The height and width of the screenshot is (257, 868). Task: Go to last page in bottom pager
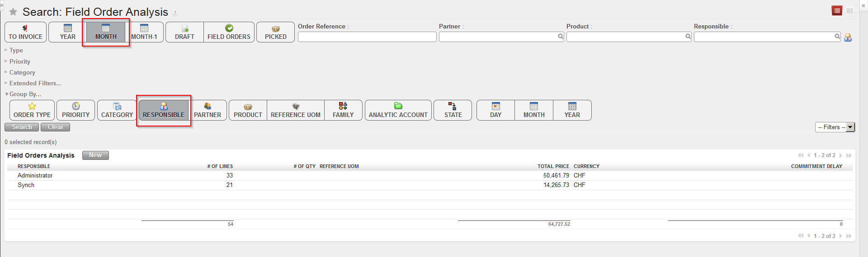tap(849, 236)
